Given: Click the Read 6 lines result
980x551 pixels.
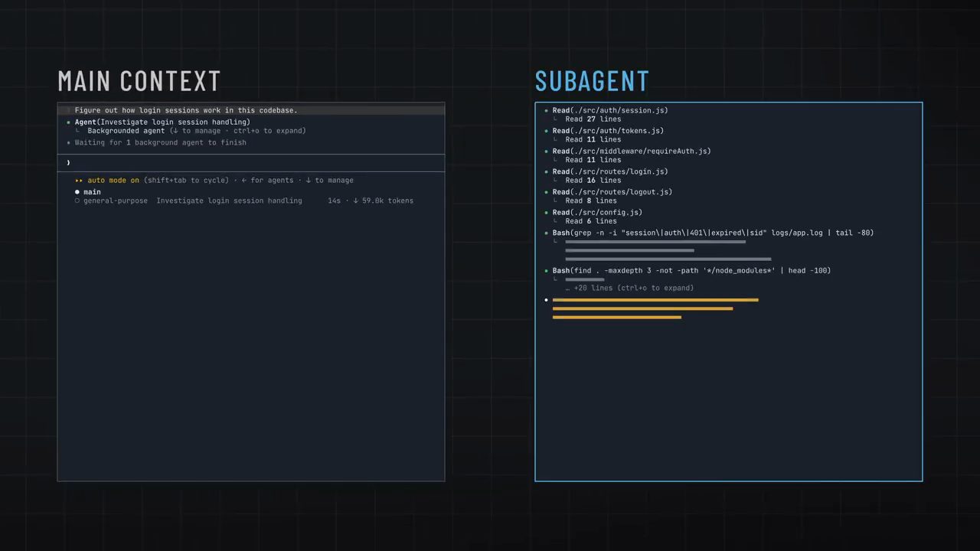Looking at the screenshot, I should (591, 221).
